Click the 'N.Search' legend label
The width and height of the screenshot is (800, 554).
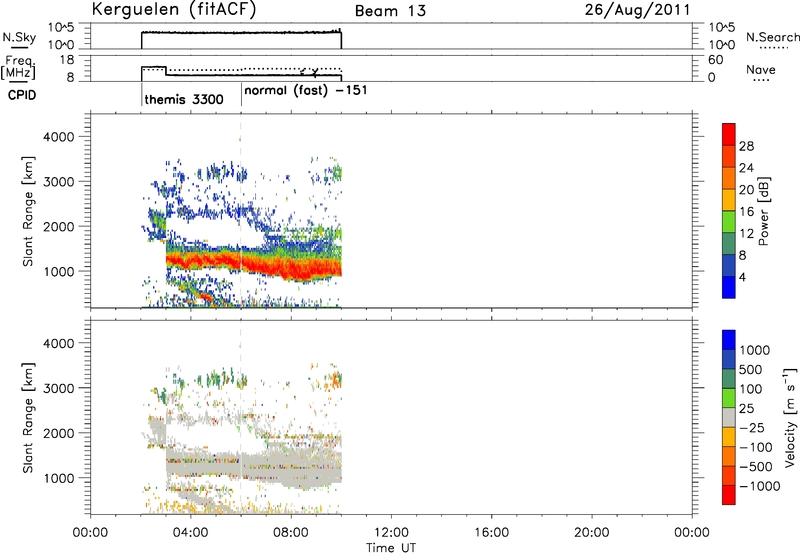[x=773, y=37]
